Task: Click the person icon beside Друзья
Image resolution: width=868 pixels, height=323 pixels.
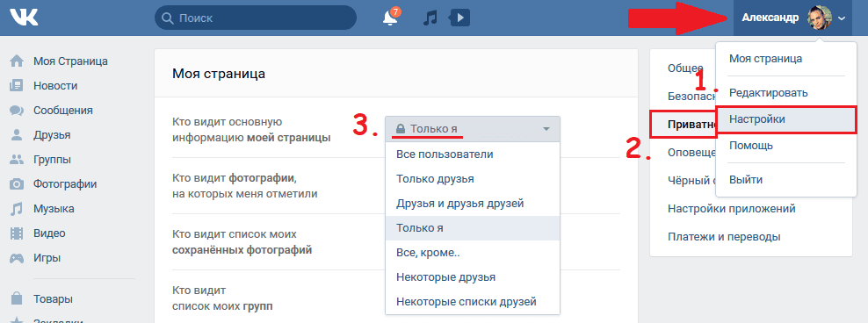Action: tap(17, 135)
